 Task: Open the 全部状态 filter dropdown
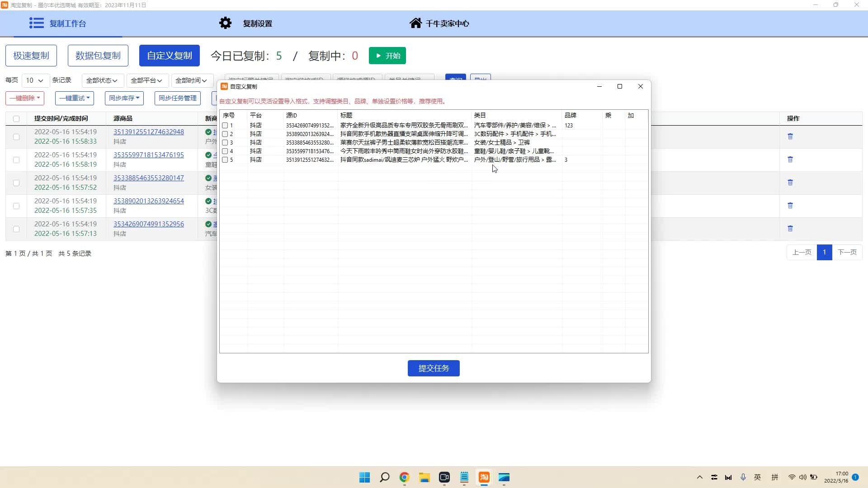pyautogui.click(x=103, y=80)
